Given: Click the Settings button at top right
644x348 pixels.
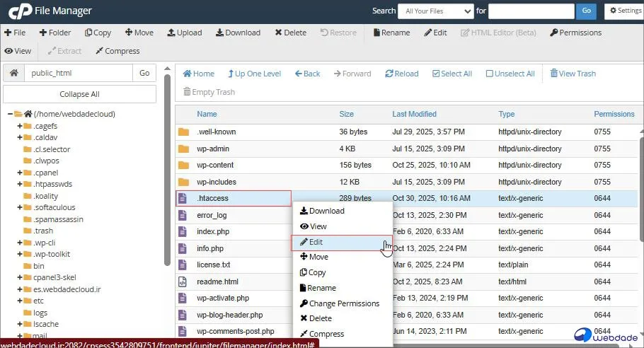Looking at the screenshot, I should point(623,11).
